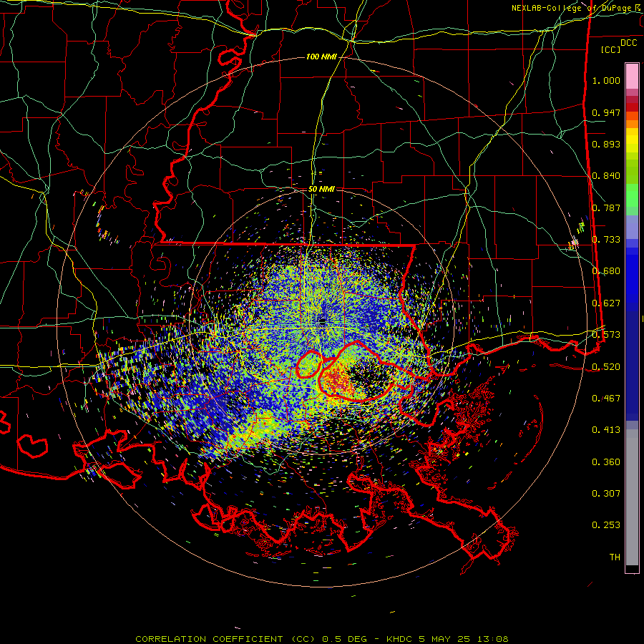Click the radar site center of the range rings
Screen dimensions: 644x644
321,321
